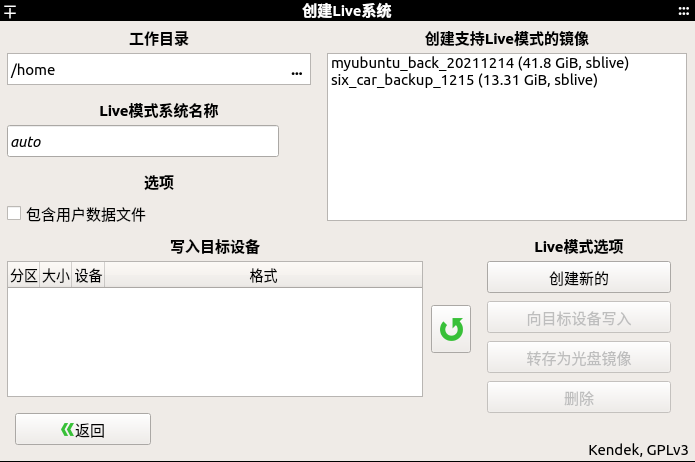Click the green refresh arrow icon
695x462 pixels.
point(451,329)
